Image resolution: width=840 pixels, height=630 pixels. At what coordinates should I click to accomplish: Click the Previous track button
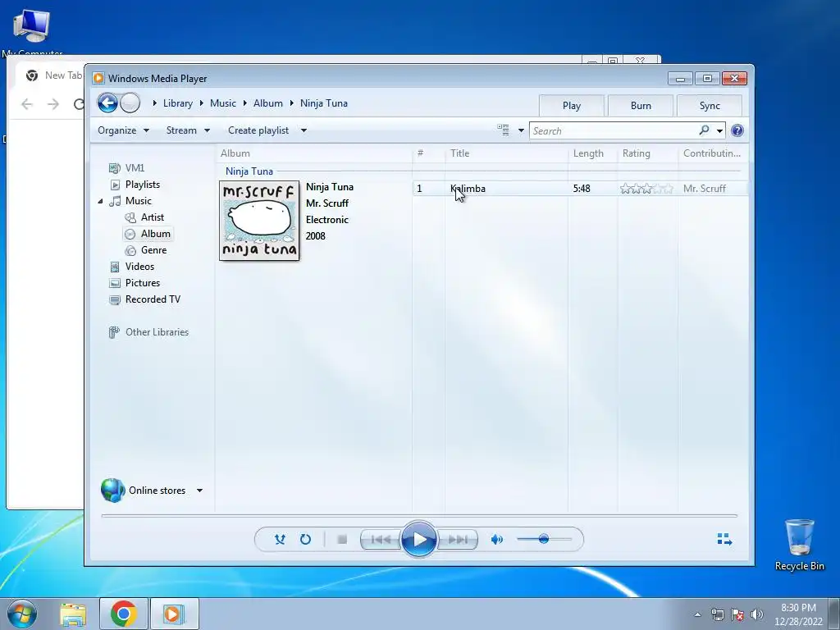(381, 539)
